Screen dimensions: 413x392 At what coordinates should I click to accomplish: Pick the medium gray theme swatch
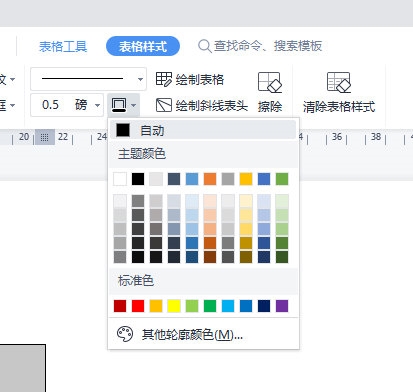[x=228, y=179]
